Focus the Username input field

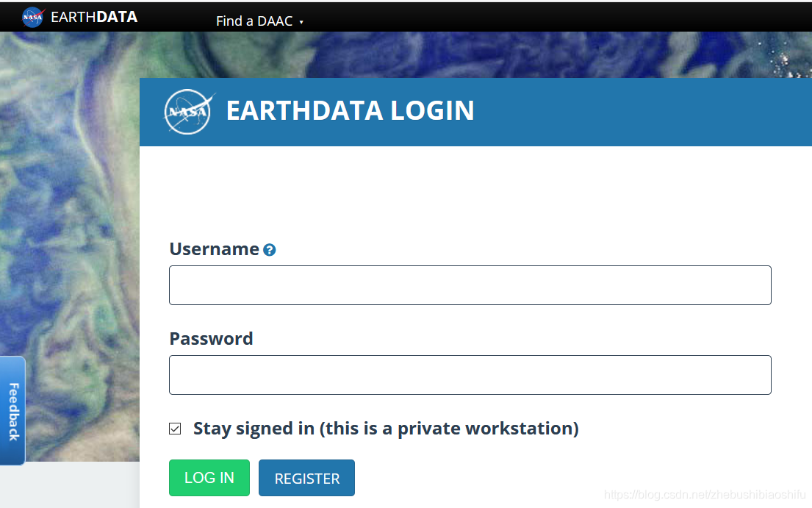click(x=470, y=285)
